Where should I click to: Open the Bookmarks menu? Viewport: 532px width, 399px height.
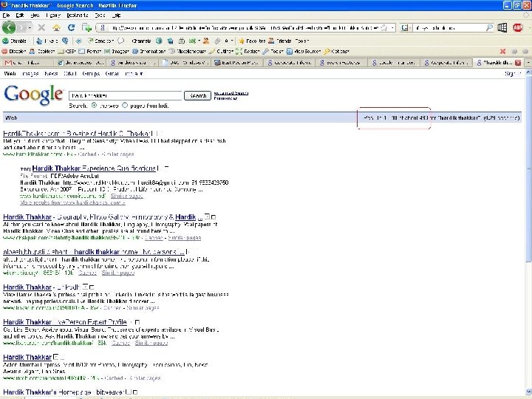click(78, 16)
